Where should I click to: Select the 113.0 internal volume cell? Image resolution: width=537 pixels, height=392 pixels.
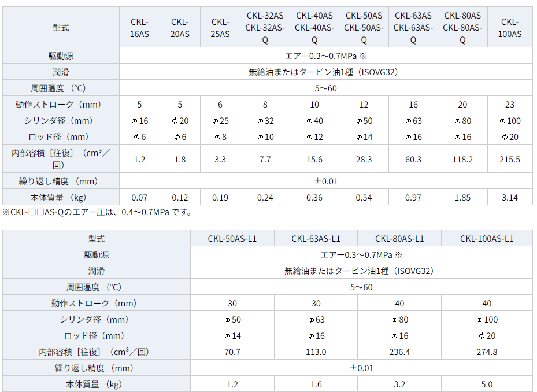click(316, 352)
